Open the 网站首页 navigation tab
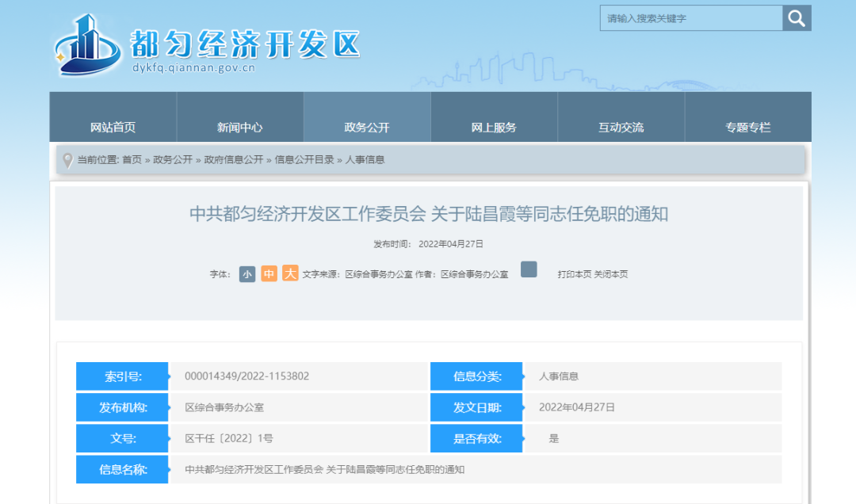This screenshot has width=856, height=504. point(113,127)
